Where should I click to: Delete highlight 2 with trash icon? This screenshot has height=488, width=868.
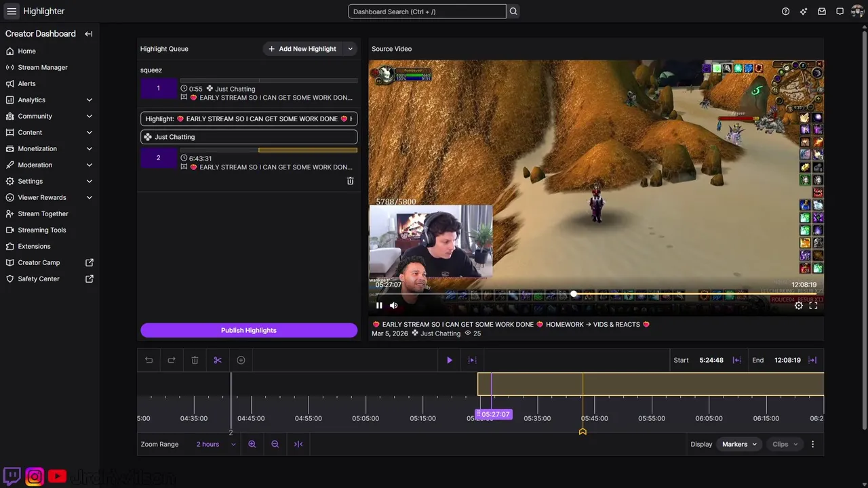[351, 181]
